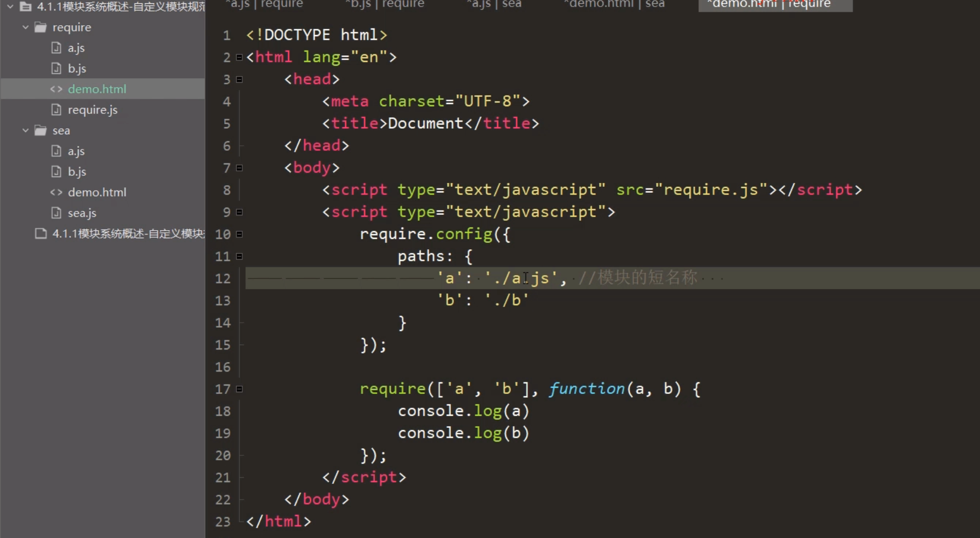Click the config method name on line 10
Screen dimensions: 980x538
464,234
